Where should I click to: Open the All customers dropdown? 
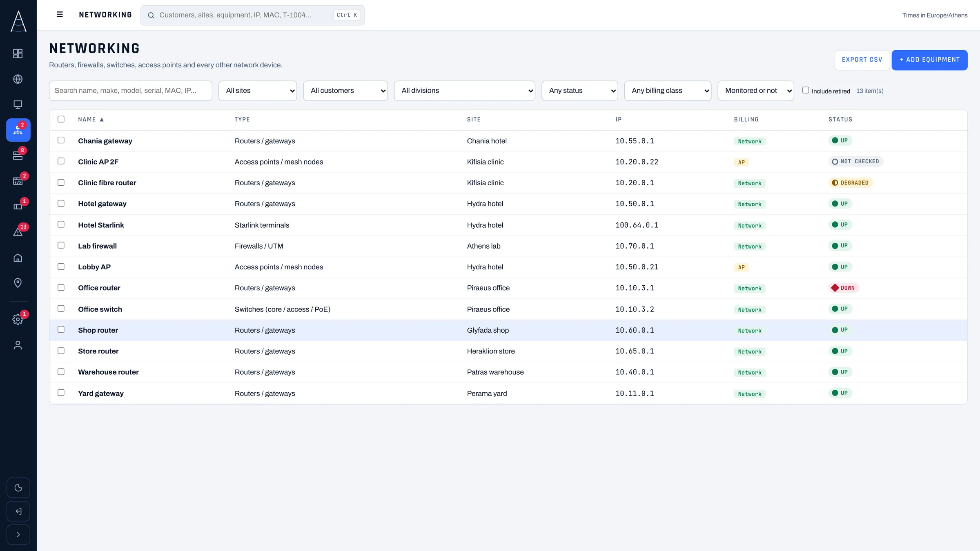coord(345,91)
